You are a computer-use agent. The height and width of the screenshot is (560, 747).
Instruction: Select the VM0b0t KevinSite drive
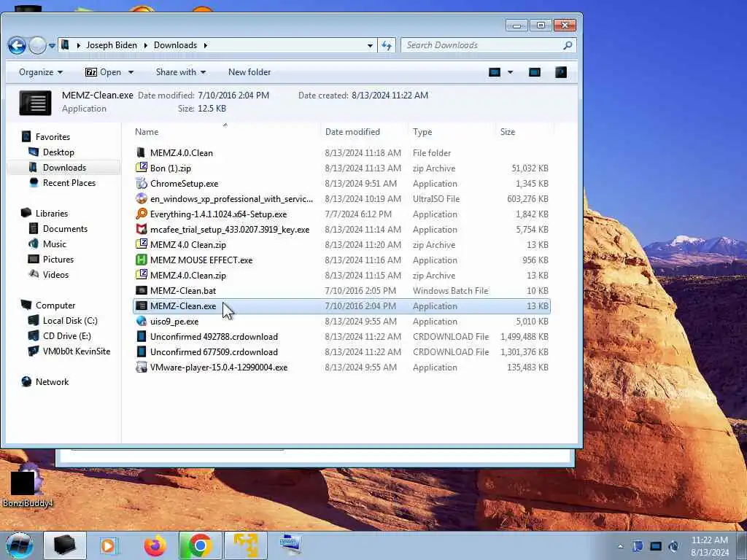pyautogui.click(x=76, y=351)
